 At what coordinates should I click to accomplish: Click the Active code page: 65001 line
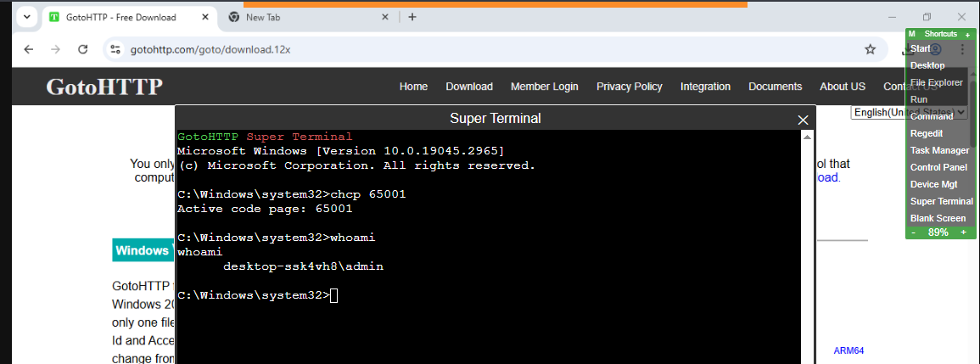265,209
